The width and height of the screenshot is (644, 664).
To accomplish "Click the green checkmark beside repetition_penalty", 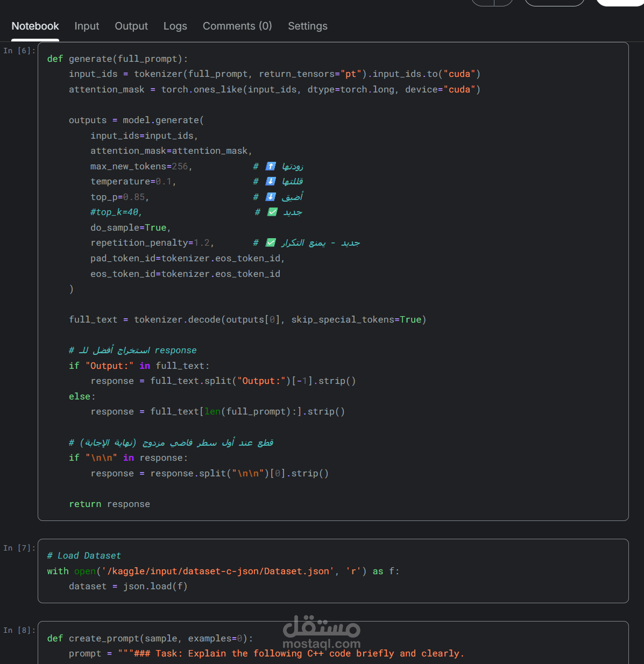I will (271, 242).
